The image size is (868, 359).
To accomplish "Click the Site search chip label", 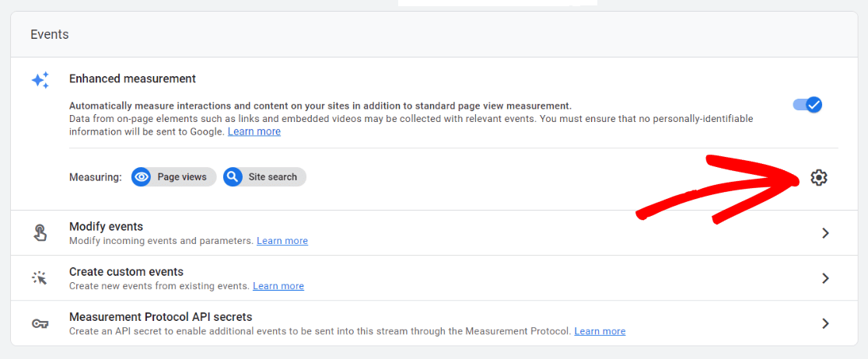I will click(272, 177).
